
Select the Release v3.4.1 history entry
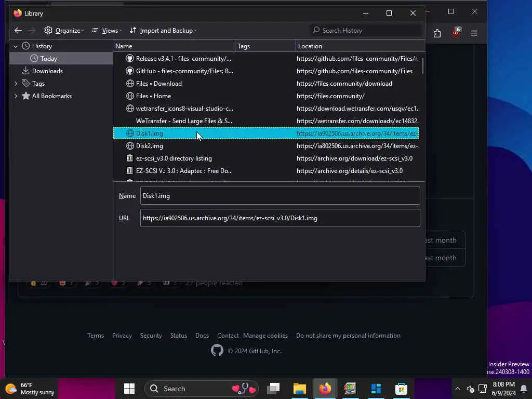(x=265, y=59)
